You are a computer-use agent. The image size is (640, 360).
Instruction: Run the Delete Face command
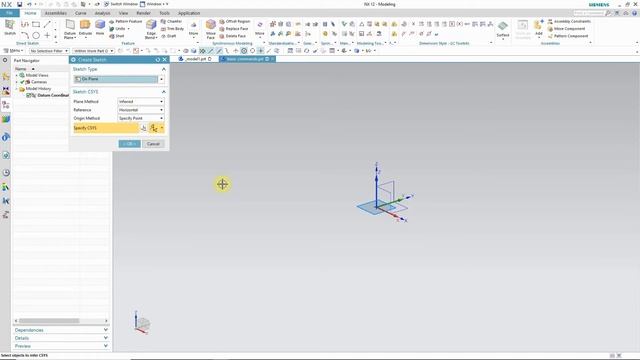233,36
